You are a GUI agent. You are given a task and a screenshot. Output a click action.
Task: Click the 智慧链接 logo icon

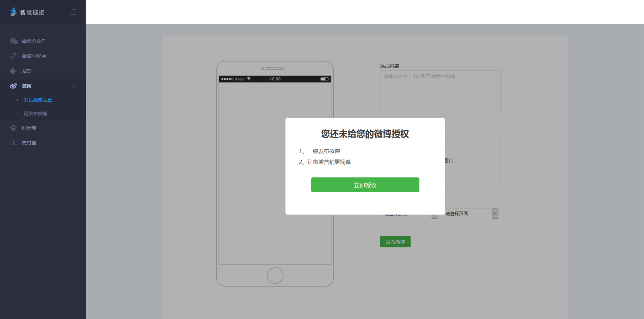tap(13, 12)
